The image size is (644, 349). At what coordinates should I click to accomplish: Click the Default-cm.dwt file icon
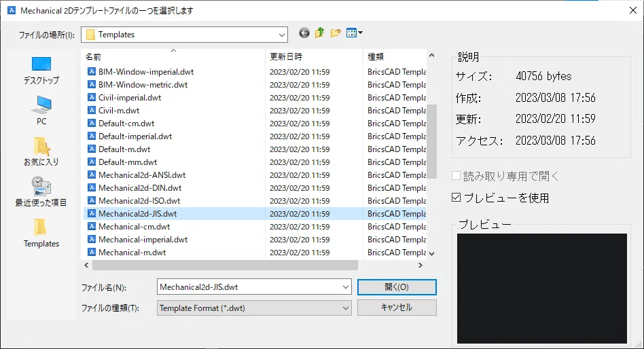click(x=92, y=123)
